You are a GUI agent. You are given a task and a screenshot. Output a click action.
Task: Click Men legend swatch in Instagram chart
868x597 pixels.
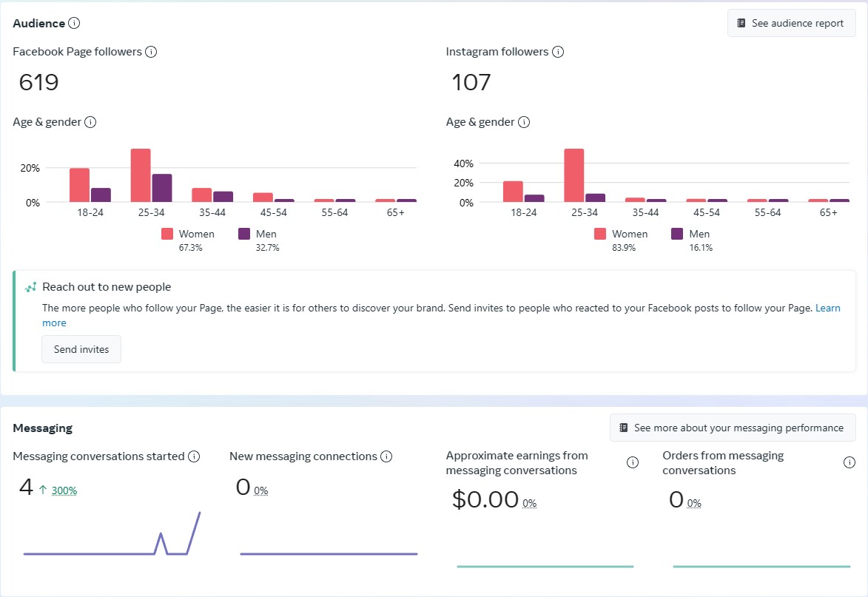(677, 234)
